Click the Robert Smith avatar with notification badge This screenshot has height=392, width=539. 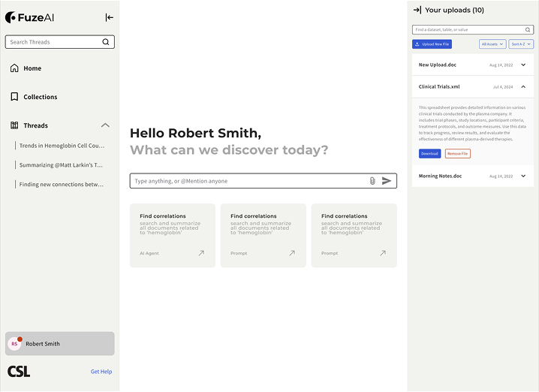point(15,343)
